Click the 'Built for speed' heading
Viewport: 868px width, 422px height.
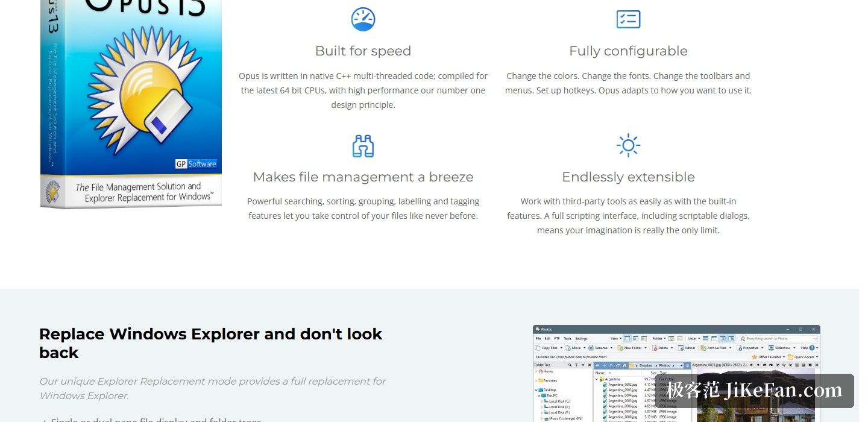point(363,51)
